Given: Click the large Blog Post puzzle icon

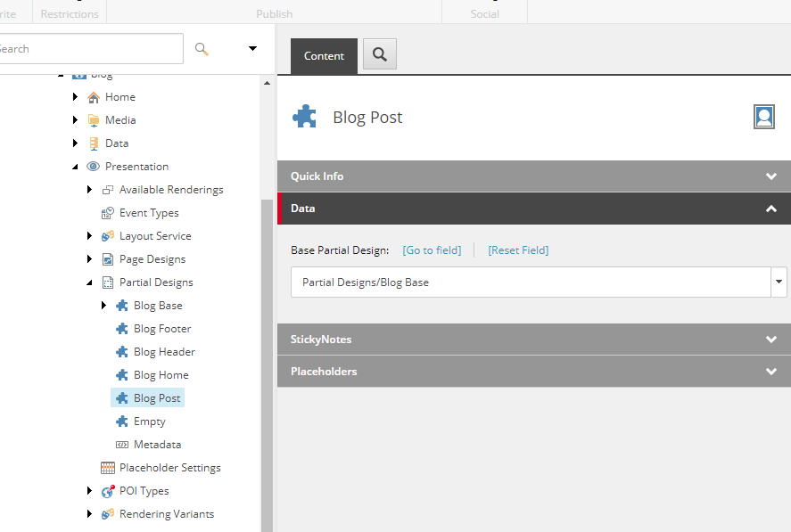Looking at the screenshot, I should (305, 117).
